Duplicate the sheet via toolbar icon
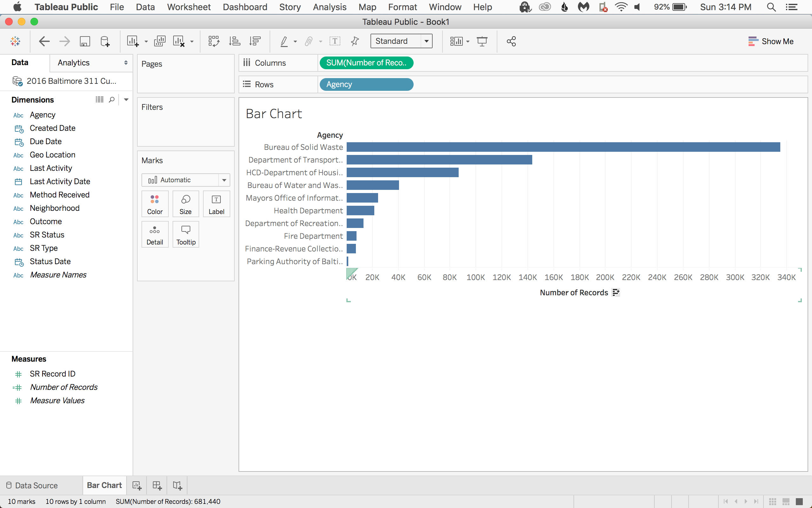This screenshot has width=812, height=508. pos(159,41)
